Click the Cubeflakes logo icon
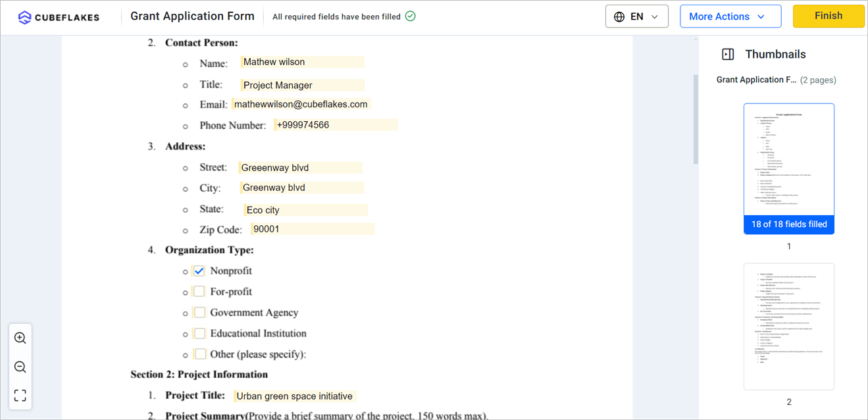The height and width of the screenshot is (420, 868). (x=24, y=17)
